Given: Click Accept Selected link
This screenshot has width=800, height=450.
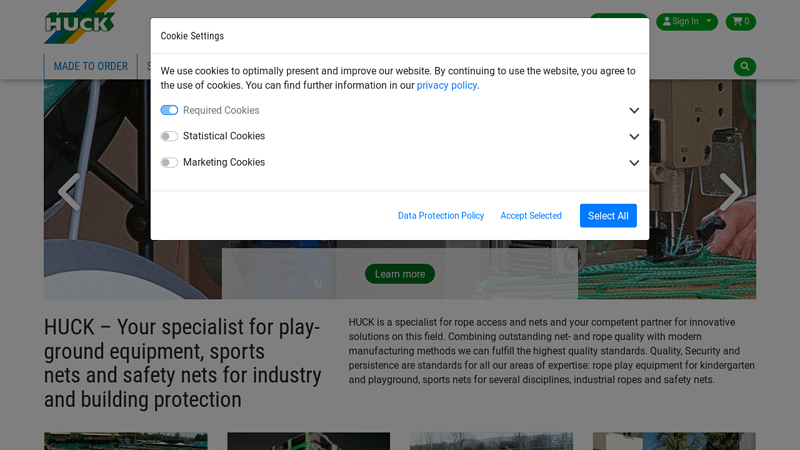Looking at the screenshot, I should click(531, 216).
